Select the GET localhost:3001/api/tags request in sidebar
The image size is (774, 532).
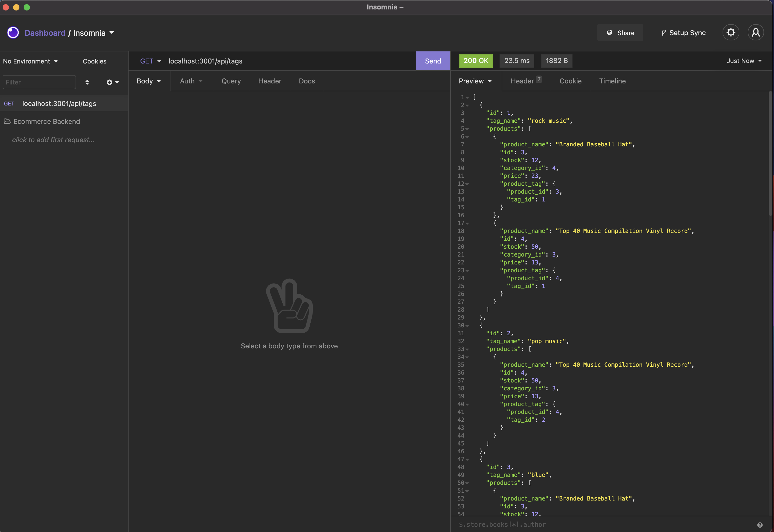64,103
